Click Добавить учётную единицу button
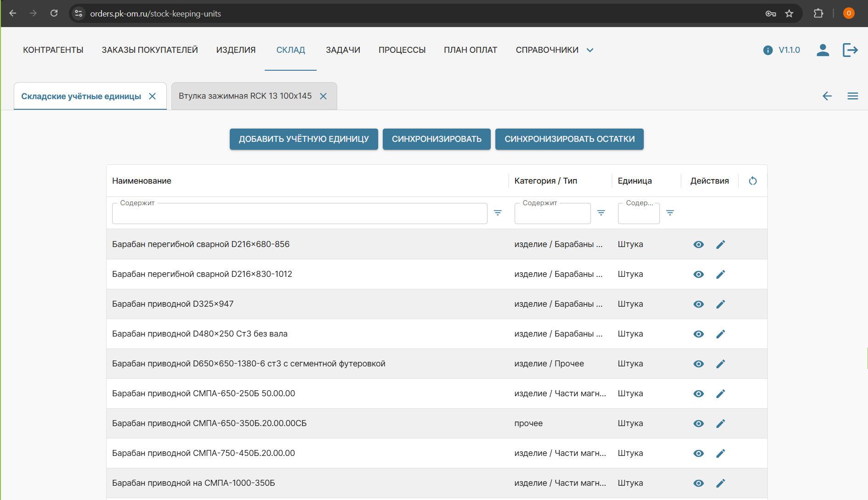Image resolution: width=868 pixels, height=500 pixels. click(x=303, y=139)
